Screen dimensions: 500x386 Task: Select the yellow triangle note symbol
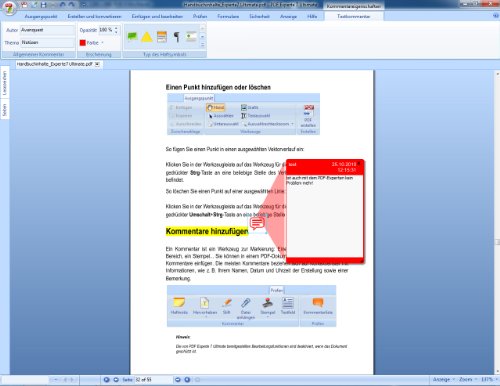coord(147,36)
